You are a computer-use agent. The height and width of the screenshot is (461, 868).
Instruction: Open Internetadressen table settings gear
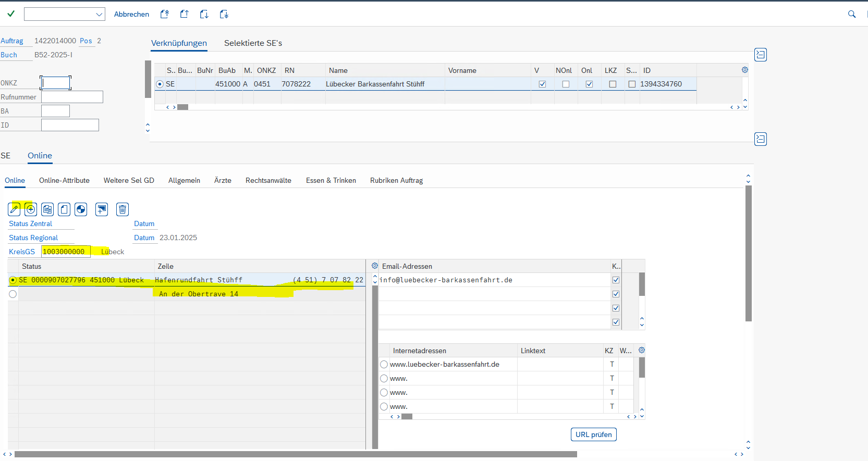pos(642,350)
